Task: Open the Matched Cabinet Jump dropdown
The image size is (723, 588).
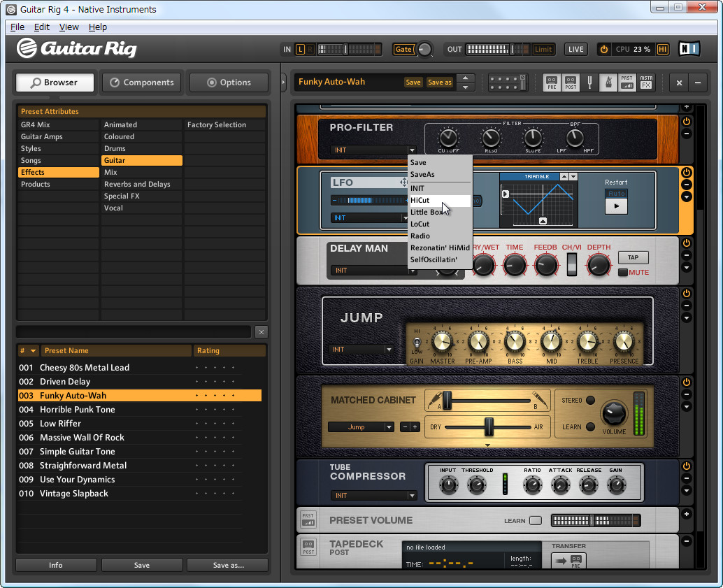Action: click(361, 426)
